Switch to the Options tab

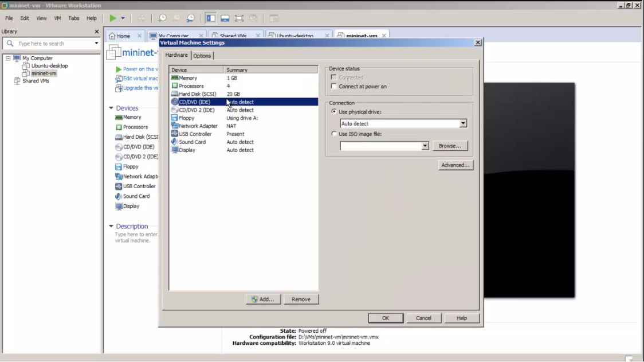202,56
